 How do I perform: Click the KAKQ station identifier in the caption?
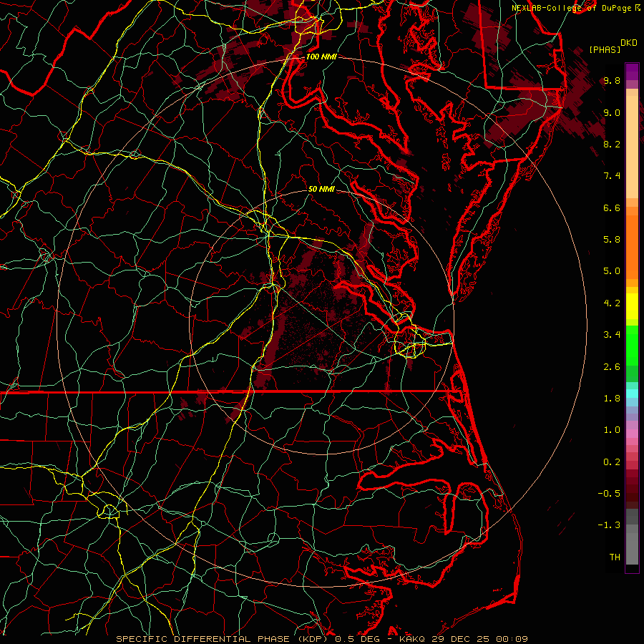(x=413, y=639)
